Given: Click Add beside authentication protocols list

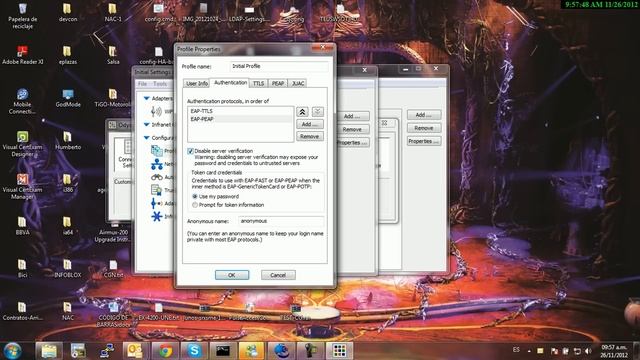Looking at the screenshot, I should [310, 124].
